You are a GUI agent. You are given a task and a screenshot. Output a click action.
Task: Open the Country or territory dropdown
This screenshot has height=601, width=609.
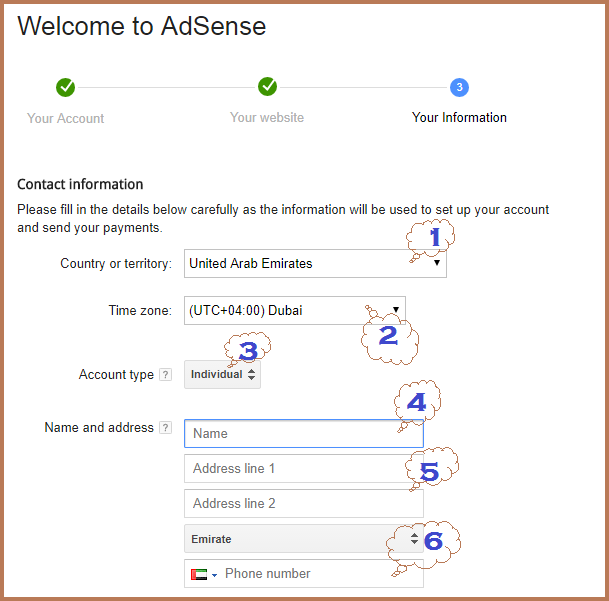[315, 264]
